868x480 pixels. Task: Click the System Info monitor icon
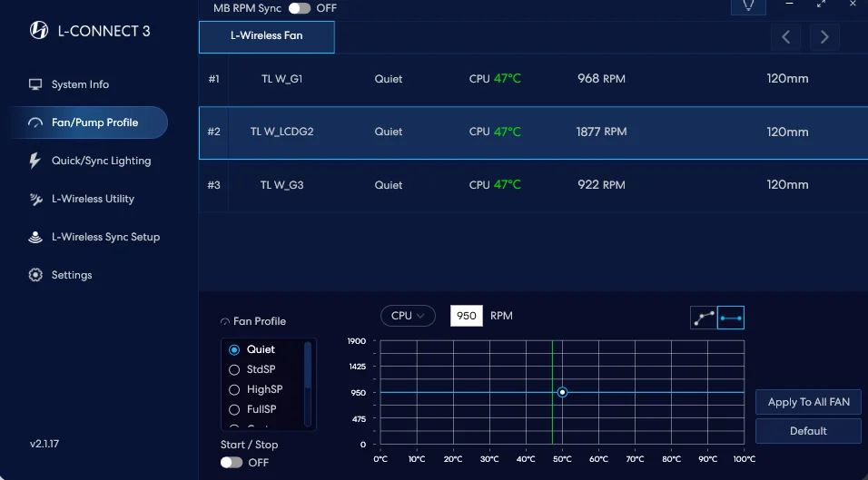click(x=35, y=84)
